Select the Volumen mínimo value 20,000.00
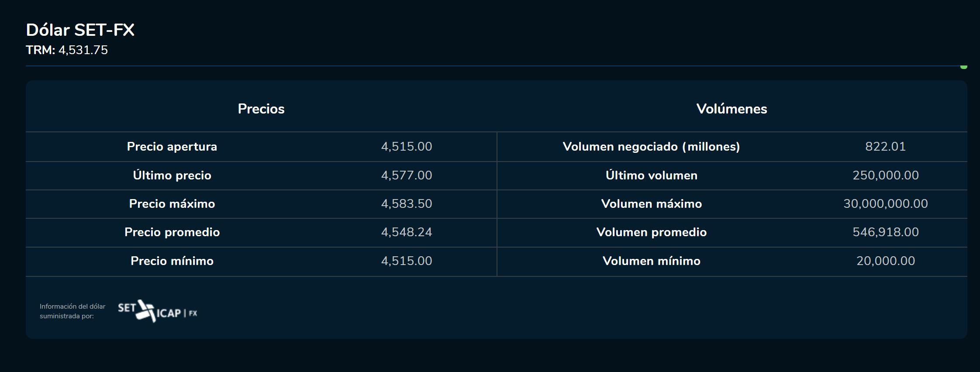 [x=885, y=261]
